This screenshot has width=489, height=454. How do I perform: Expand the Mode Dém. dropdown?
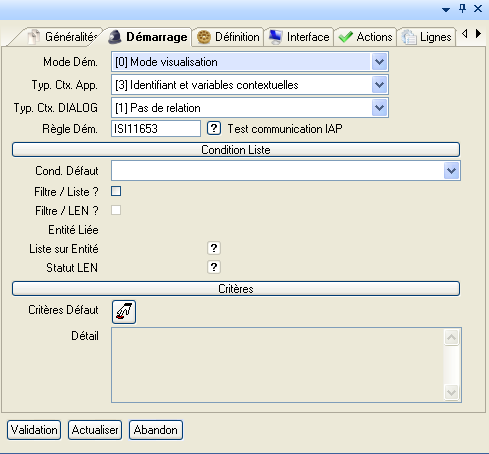pos(379,62)
